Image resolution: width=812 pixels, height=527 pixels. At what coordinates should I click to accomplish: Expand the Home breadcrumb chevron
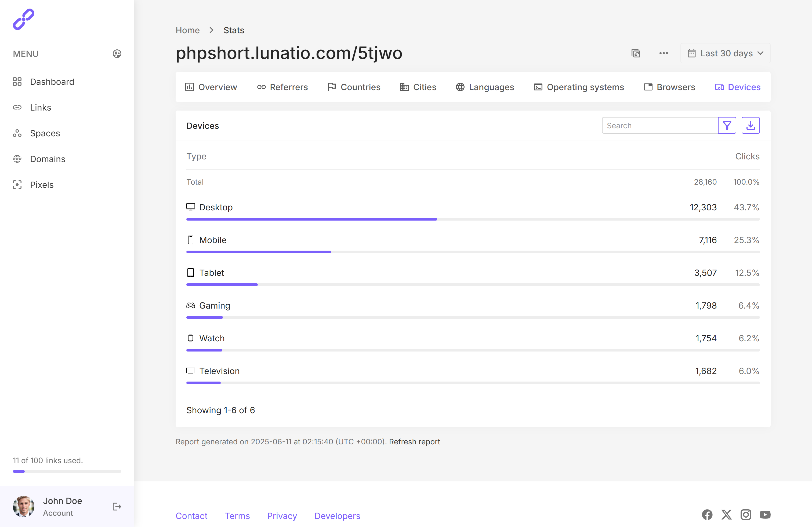point(211,30)
